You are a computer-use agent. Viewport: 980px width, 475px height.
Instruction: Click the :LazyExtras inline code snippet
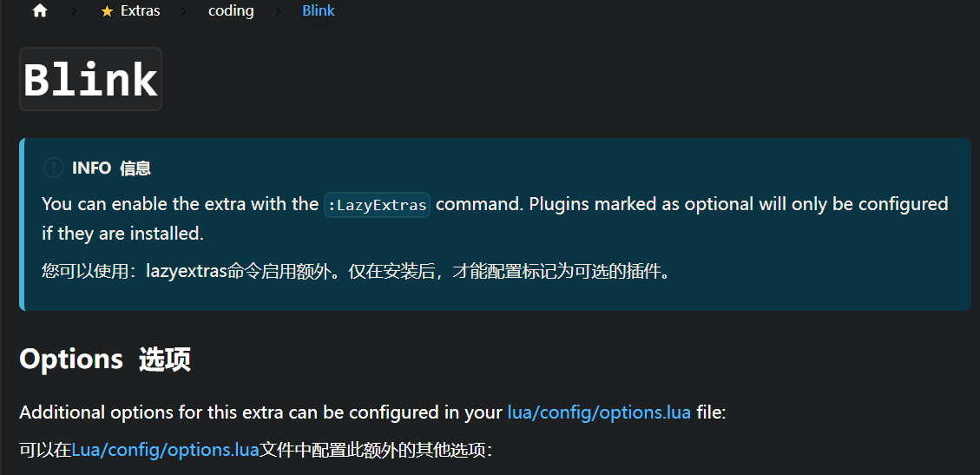pos(377,204)
